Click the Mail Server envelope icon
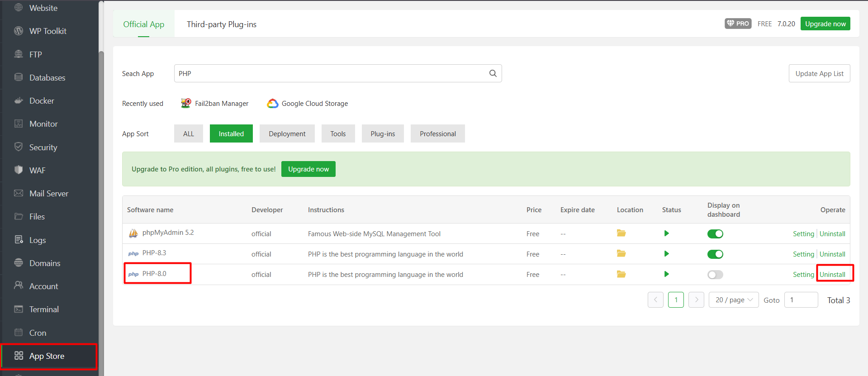This screenshot has width=868, height=376. [19, 193]
